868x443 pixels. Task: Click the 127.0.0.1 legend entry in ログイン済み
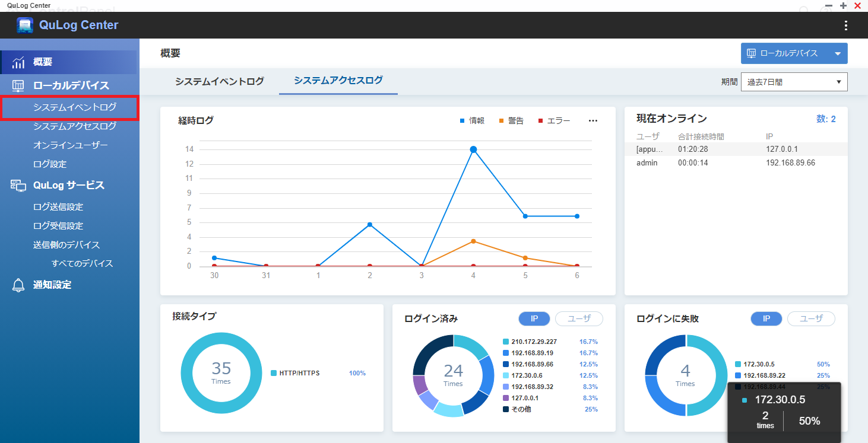550,398
